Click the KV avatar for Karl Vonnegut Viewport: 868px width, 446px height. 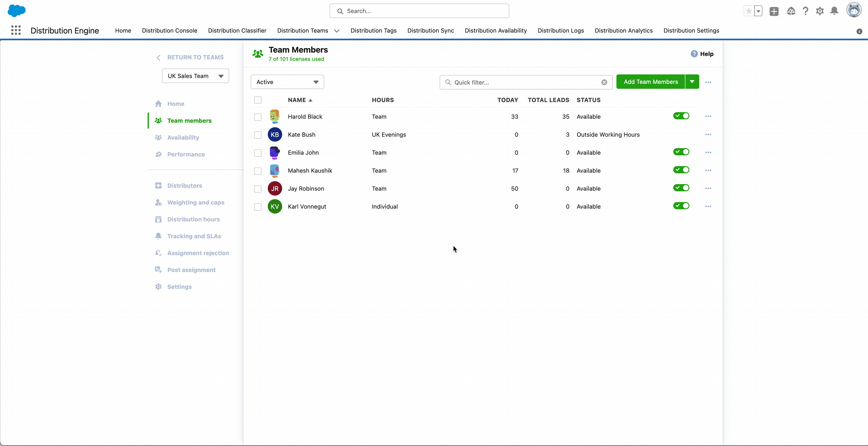pos(275,206)
